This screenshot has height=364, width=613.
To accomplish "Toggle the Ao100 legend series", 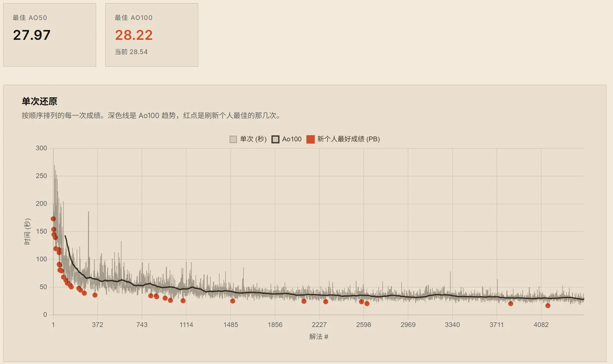I will 287,139.
